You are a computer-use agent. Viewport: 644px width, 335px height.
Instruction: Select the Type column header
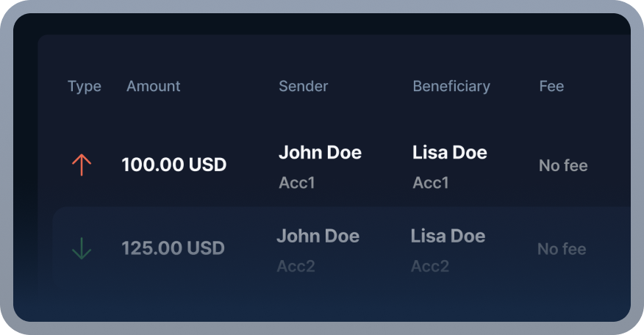pyautogui.click(x=85, y=87)
